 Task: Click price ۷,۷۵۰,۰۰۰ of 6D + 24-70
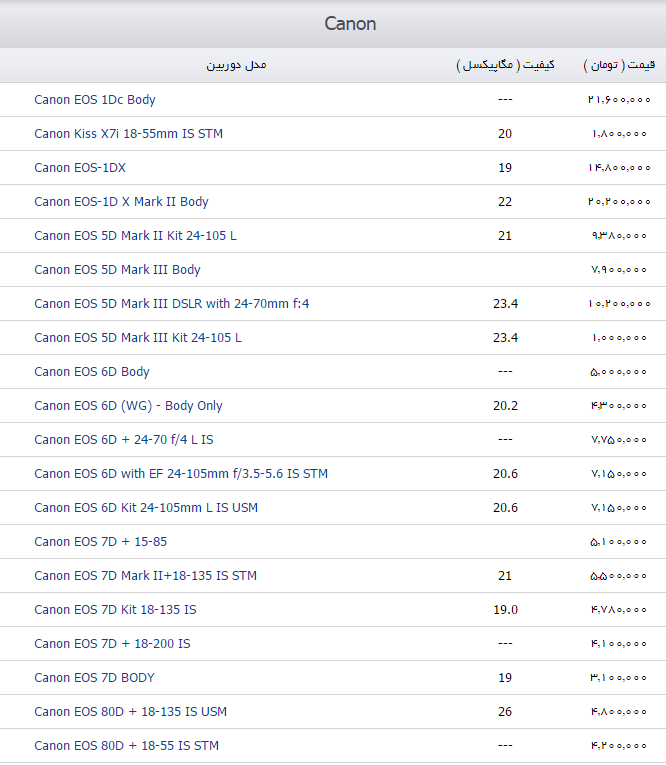pyautogui.click(x=619, y=440)
